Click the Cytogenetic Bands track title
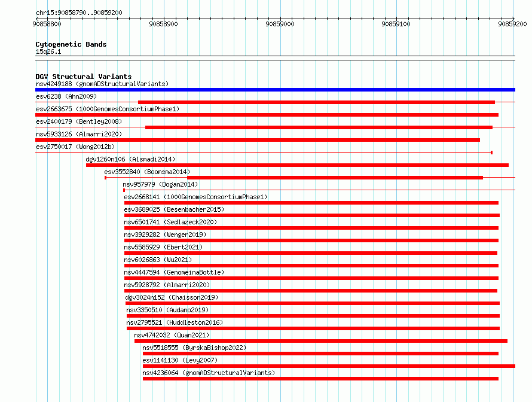 pyautogui.click(x=71, y=44)
